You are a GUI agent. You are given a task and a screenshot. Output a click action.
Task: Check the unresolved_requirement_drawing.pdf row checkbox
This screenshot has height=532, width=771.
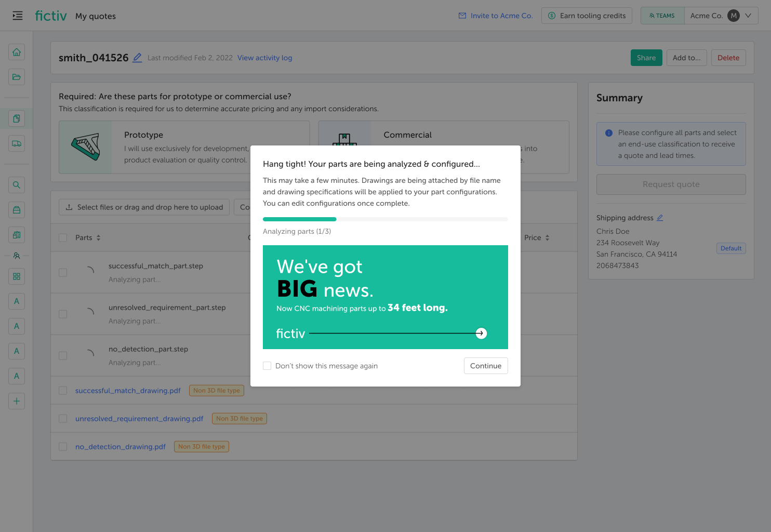(x=63, y=418)
